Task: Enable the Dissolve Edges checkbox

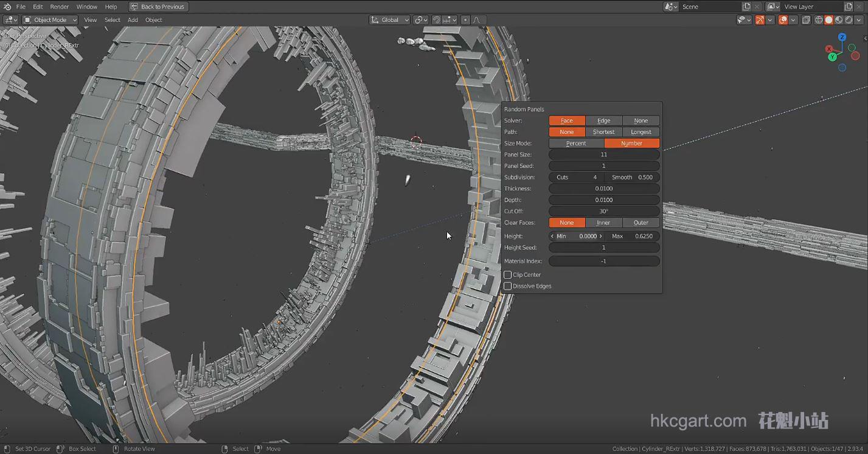Action: pos(507,286)
